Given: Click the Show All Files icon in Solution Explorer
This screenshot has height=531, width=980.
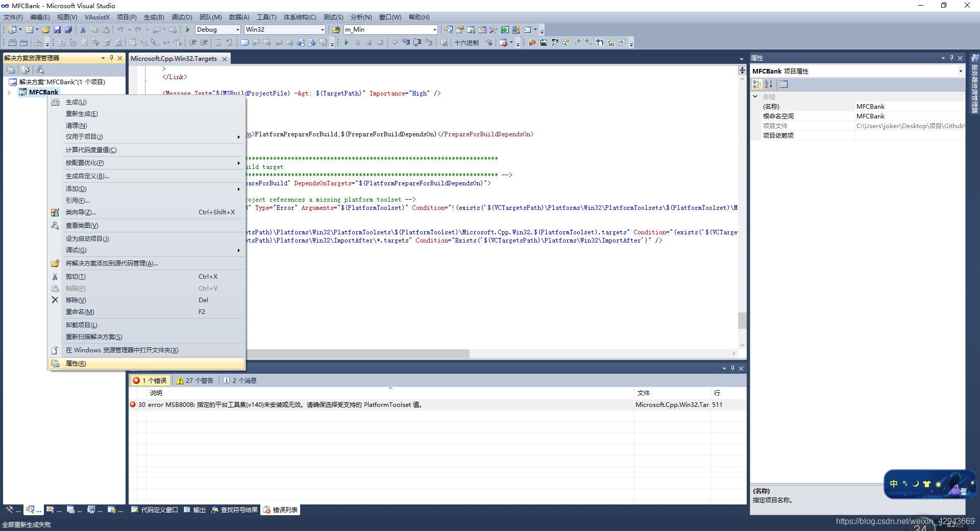Looking at the screenshot, I should 26,70.
